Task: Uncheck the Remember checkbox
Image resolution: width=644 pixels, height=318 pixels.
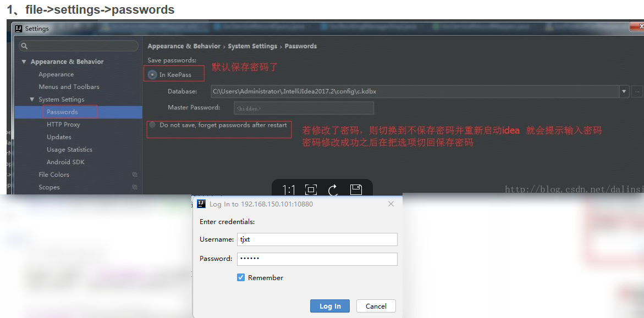Action: point(241,277)
